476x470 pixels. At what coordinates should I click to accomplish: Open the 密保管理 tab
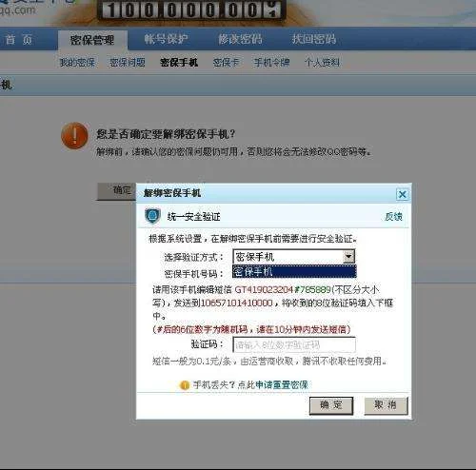click(92, 40)
